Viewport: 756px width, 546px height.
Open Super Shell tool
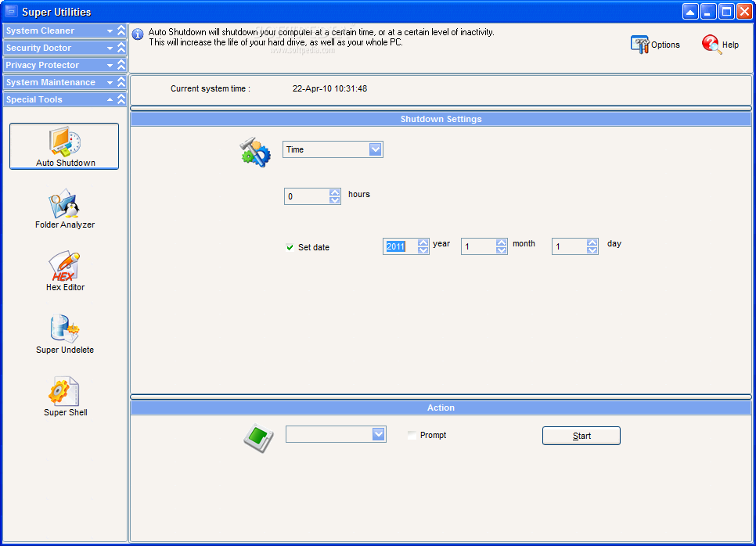coord(65,397)
